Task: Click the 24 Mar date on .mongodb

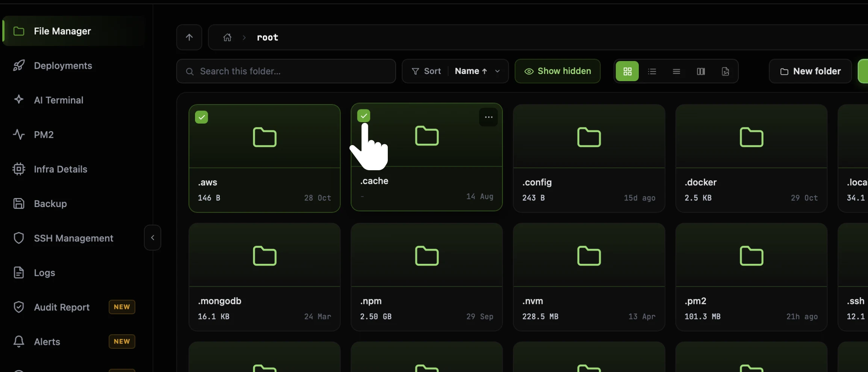Action: (318, 316)
